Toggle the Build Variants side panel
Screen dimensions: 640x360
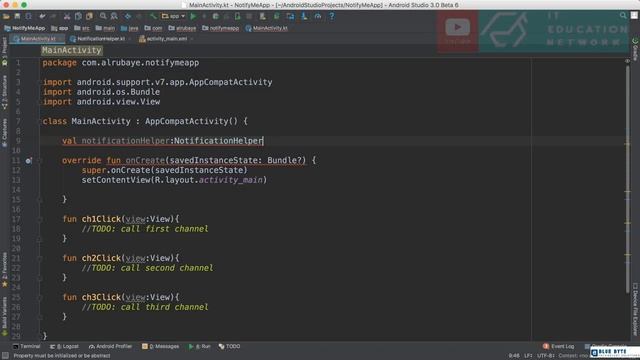coord(4,316)
